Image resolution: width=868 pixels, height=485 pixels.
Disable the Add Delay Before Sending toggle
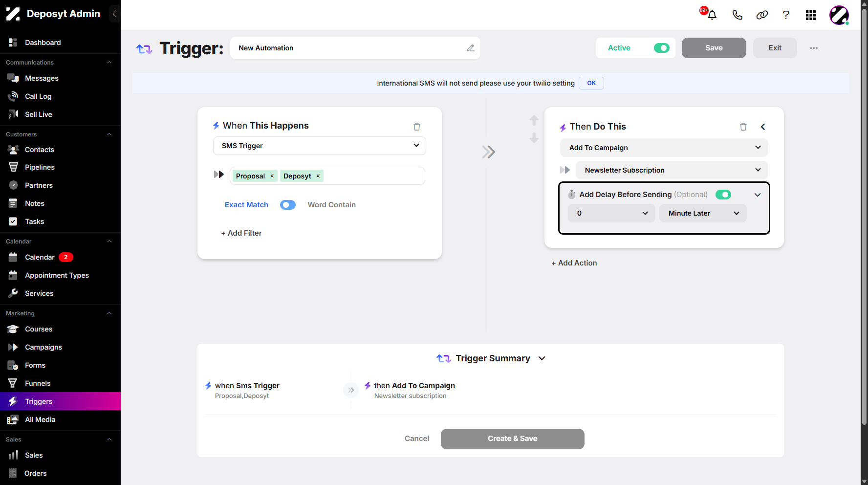click(x=723, y=195)
